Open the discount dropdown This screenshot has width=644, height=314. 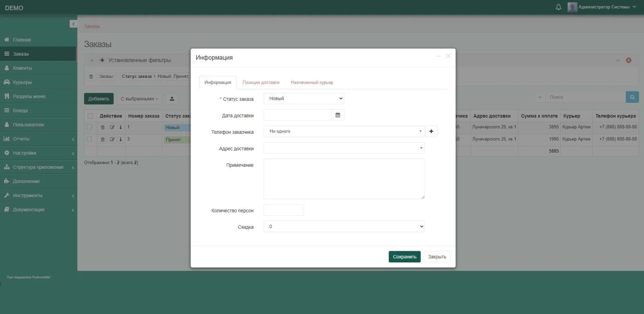click(344, 227)
